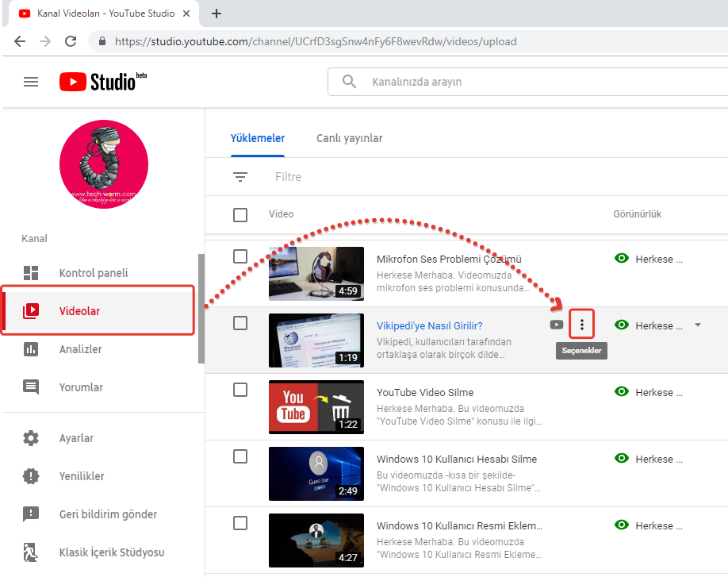This screenshot has width=728, height=577.
Task: Open the Filtre filter icon
Action: point(240,177)
